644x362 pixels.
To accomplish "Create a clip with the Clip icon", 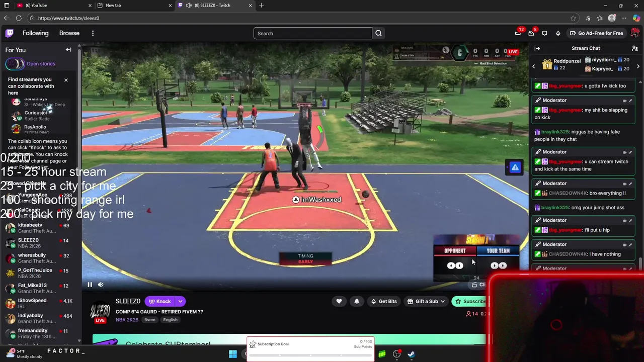I will pos(474,285).
